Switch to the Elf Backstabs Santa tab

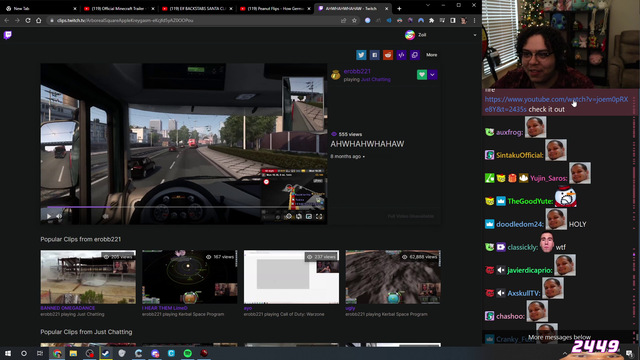tap(197, 8)
